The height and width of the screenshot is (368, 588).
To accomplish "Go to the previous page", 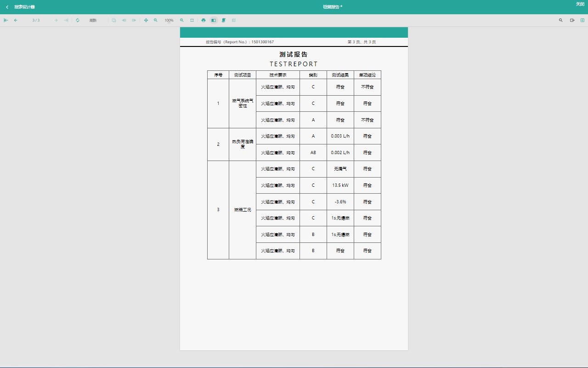I will click(x=16, y=20).
